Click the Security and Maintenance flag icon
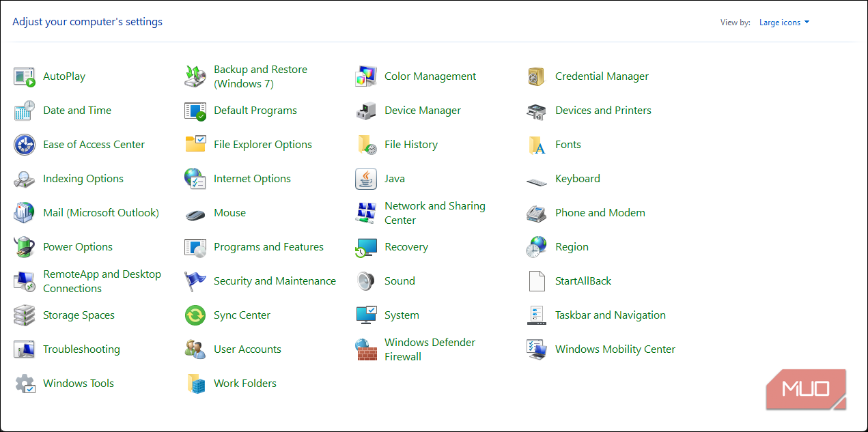The image size is (868, 432). 195,281
